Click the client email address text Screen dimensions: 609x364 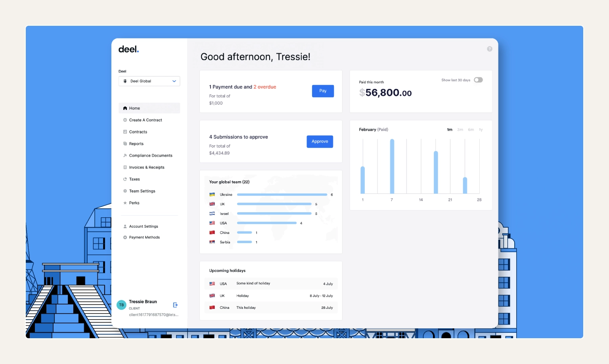pyautogui.click(x=154, y=315)
